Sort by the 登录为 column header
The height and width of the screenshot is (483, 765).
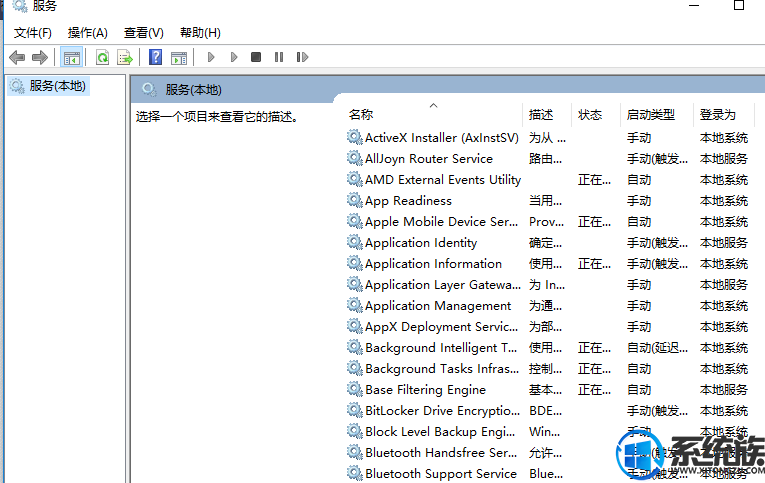(x=717, y=115)
